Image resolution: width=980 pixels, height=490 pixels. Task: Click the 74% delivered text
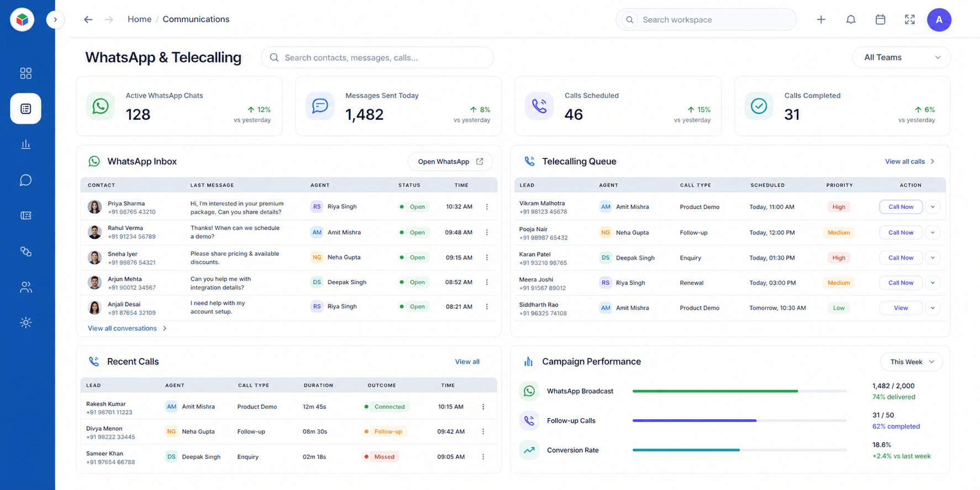pos(893,397)
